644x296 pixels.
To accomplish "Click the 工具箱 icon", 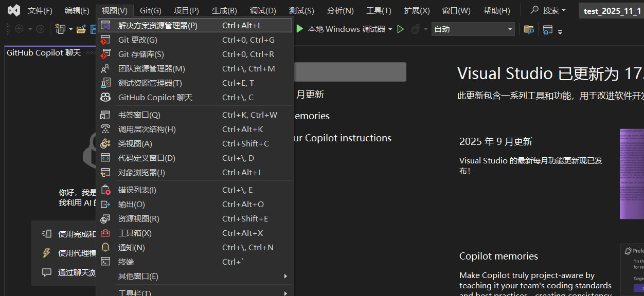I will (x=105, y=233).
